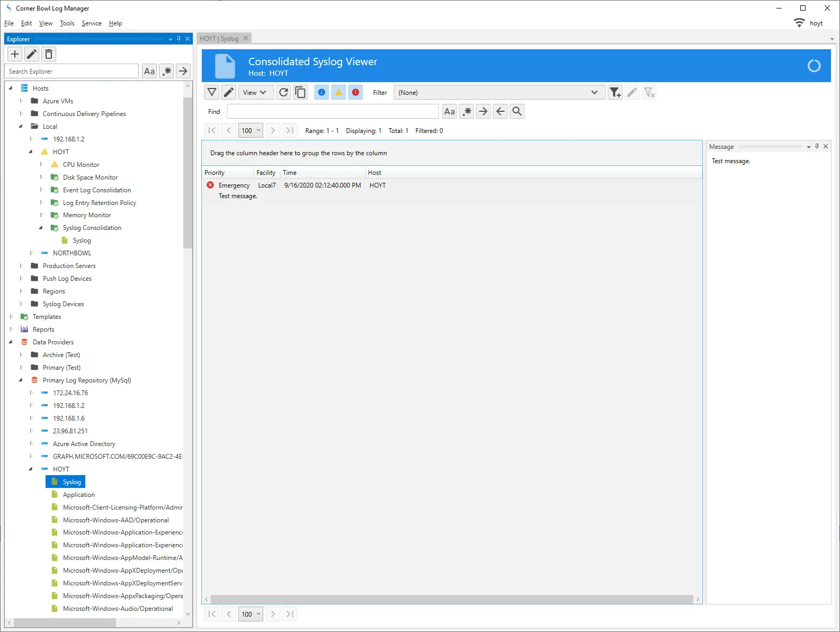840x632 pixels.
Task: Open the Tools menu
Action: coord(67,23)
